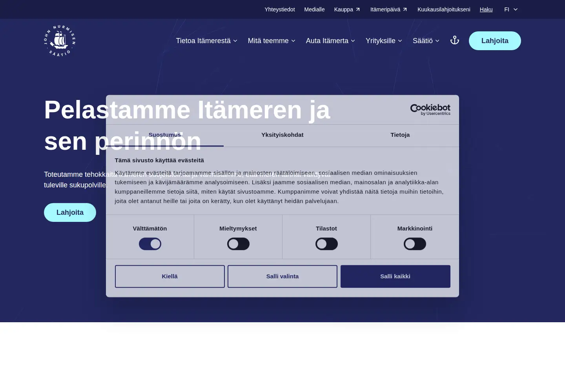
Task: Click the anchor icon in the navigation
Action: [x=455, y=40]
